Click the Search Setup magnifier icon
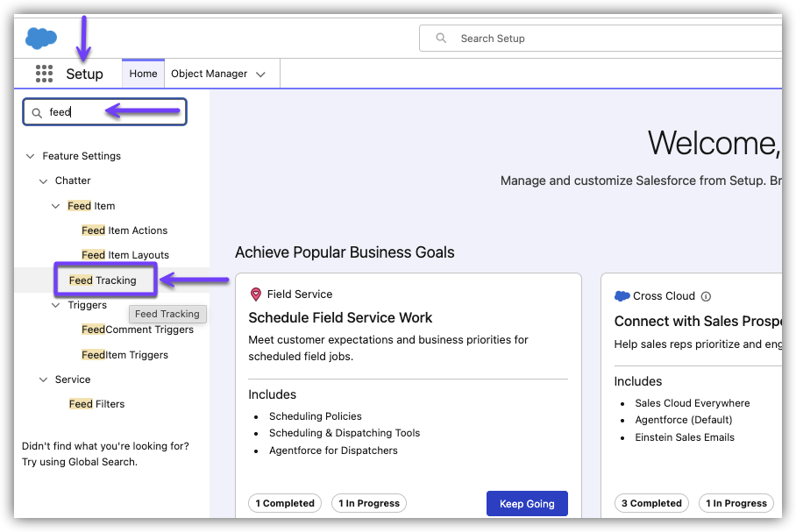The width and height of the screenshot is (796, 532). click(x=442, y=39)
